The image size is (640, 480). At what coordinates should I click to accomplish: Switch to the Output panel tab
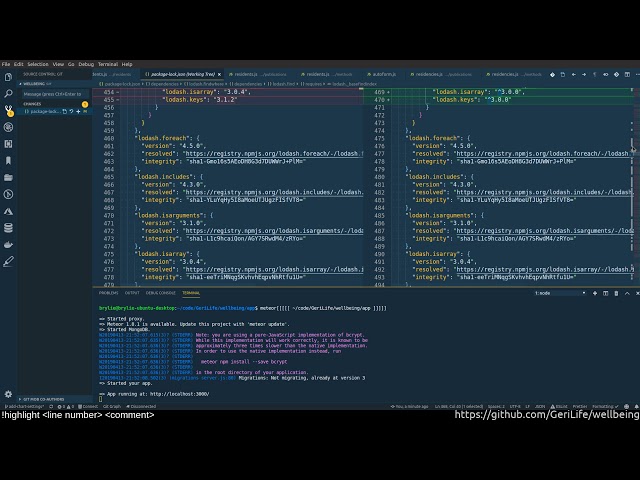[132, 293]
